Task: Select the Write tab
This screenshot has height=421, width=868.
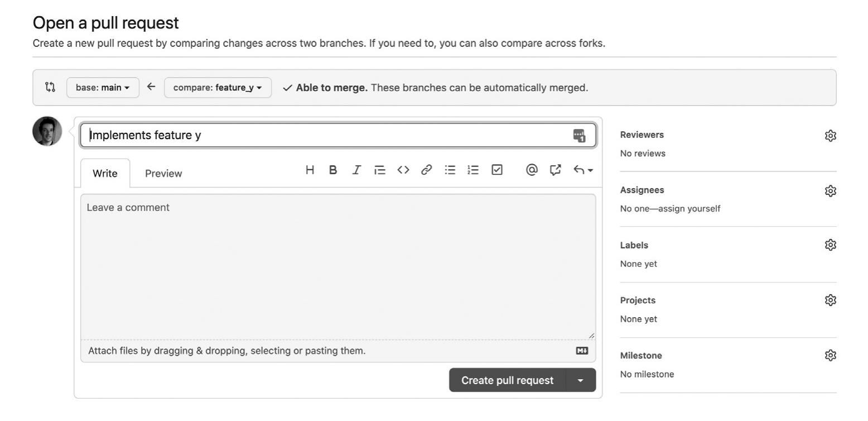Action: 105,174
